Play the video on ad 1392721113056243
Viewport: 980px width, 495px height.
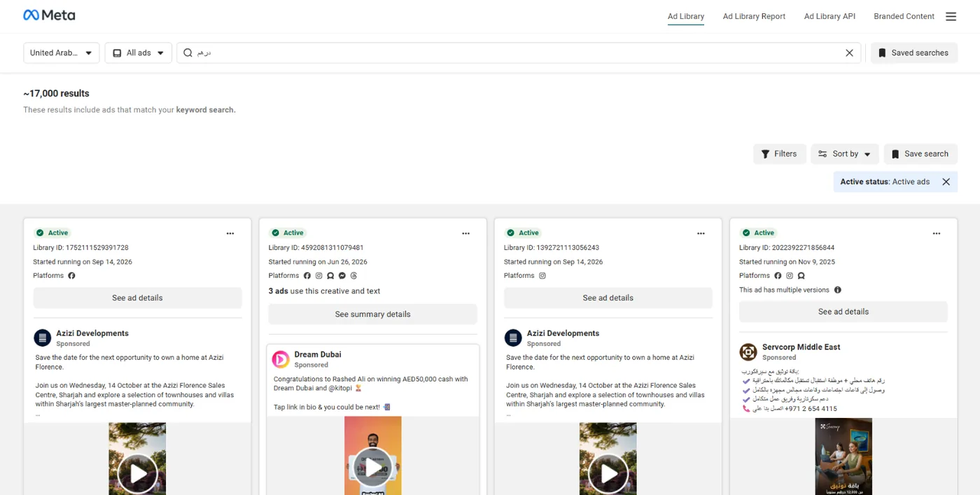tap(608, 473)
